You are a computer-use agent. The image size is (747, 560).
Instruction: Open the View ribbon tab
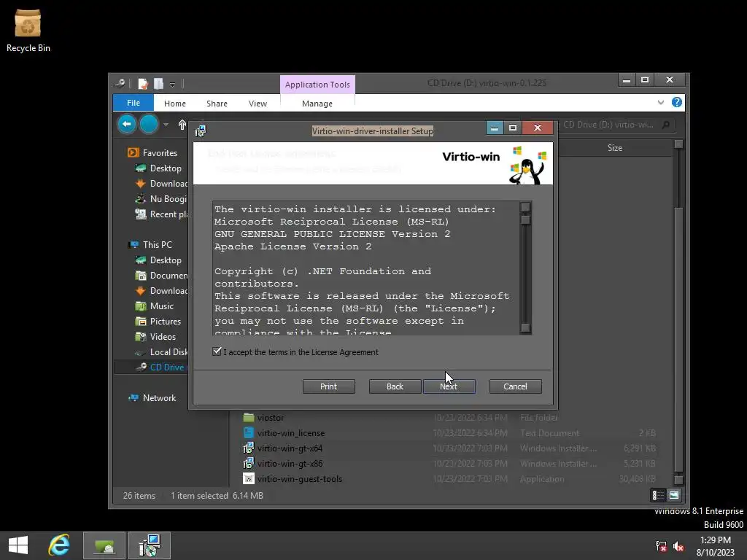[x=258, y=104]
